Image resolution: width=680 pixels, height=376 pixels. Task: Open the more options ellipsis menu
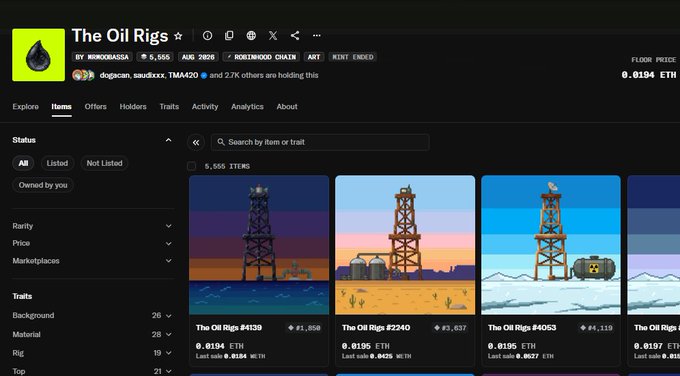click(317, 36)
